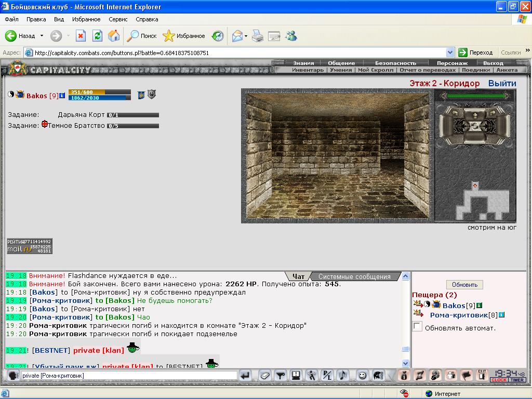
Task: Open the Файл menu
Action: [x=11, y=19]
